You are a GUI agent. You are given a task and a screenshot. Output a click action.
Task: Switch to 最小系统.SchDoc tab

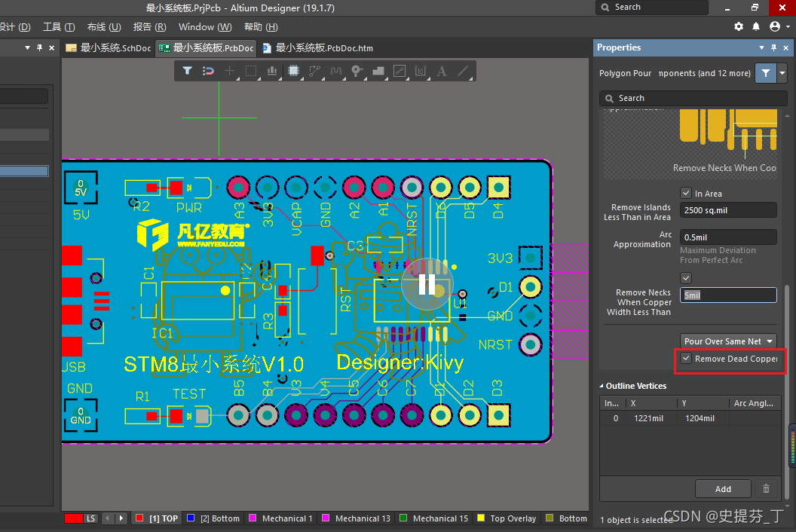point(109,48)
